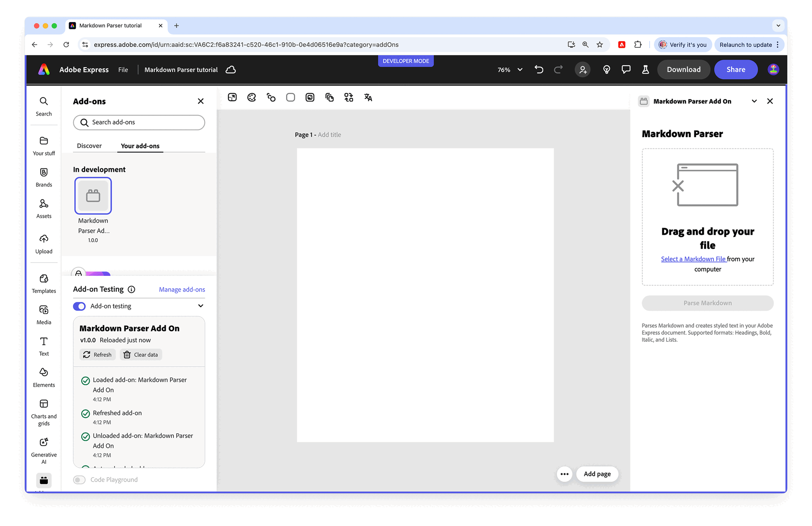
Task: Click the Translate tool icon
Action: coord(368,97)
